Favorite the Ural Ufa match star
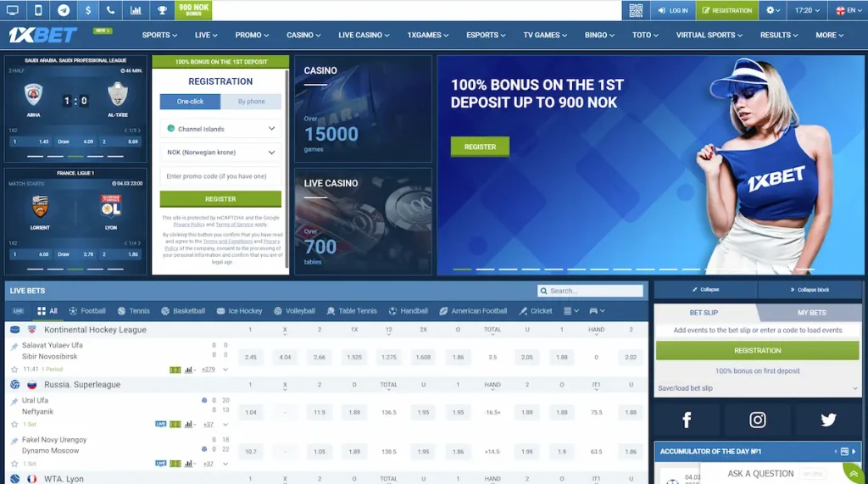 click(x=14, y=424)
